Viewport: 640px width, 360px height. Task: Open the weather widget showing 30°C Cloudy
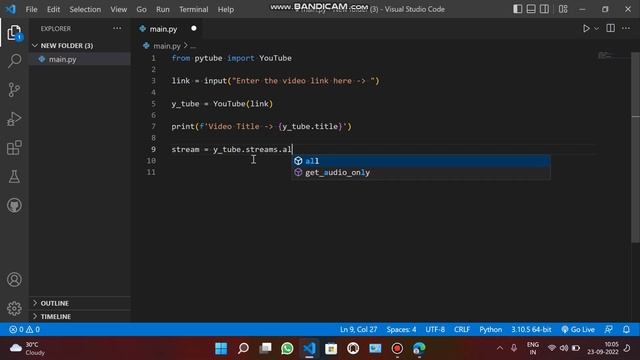click(27, 349)
